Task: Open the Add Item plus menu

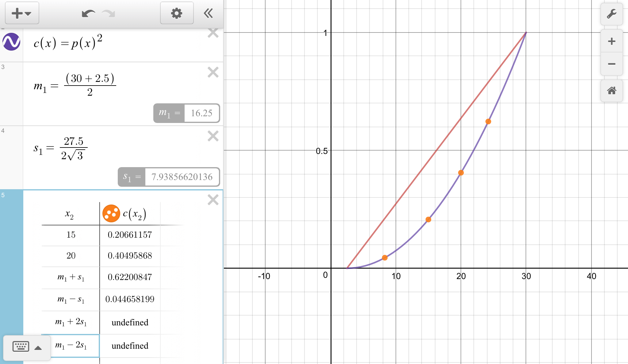Action: (x=22, y=13)
